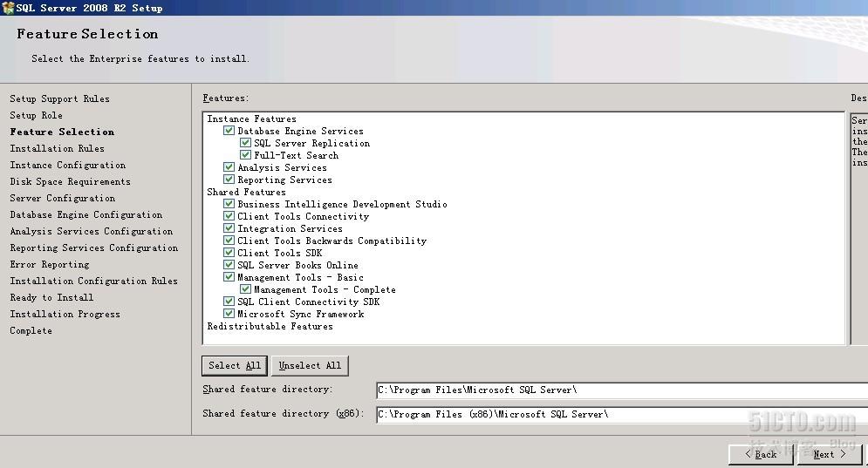The height and width of the screenshot is (468, 868).
Task: Select Shared Features heading in tree
Action: 246,192
